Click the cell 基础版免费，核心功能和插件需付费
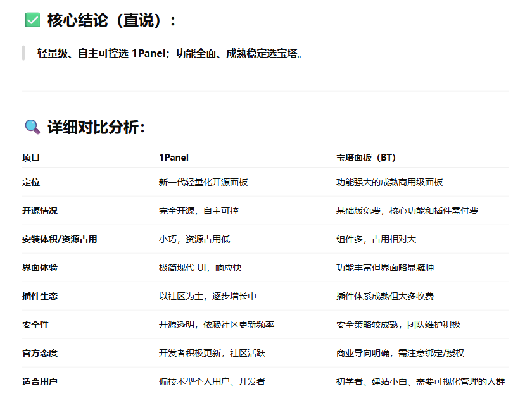The image size is (532, 403). pyautogui.click(x=407, y=211)
